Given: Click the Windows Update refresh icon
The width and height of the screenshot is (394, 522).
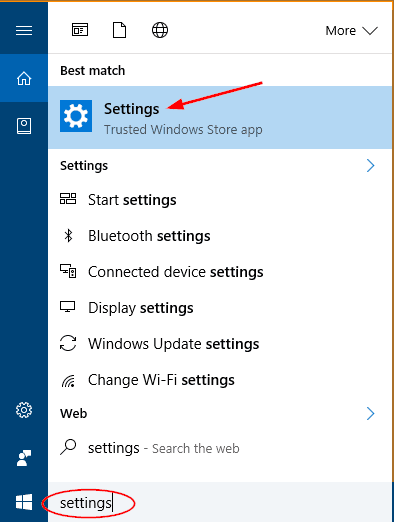Looking at the screenshot, I should 68,343.
